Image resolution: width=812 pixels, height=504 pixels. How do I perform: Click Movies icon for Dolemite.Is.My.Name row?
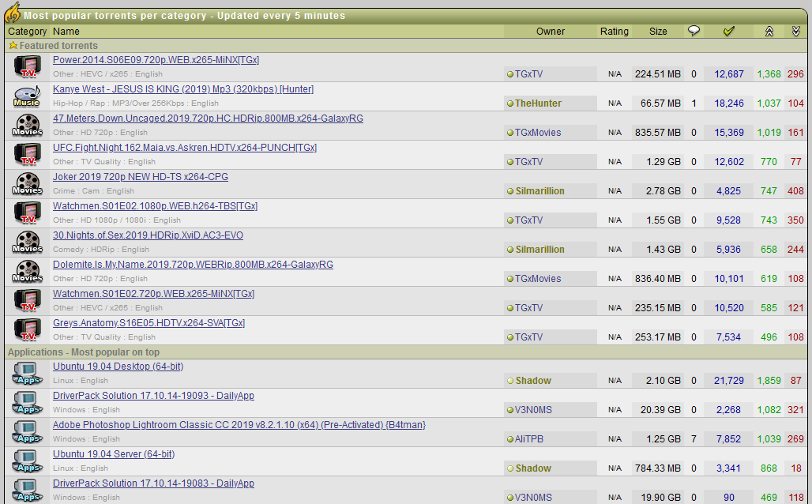[x=27, y=272]
